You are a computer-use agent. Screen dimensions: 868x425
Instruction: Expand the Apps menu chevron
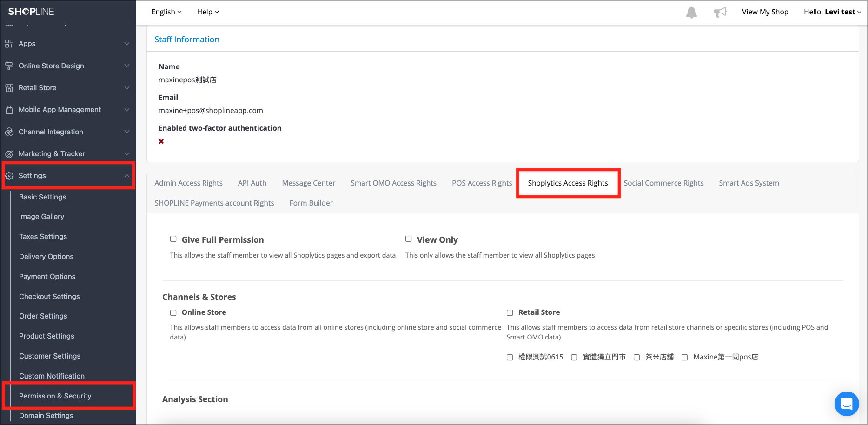pyautogui.click(x=127, y=44)
